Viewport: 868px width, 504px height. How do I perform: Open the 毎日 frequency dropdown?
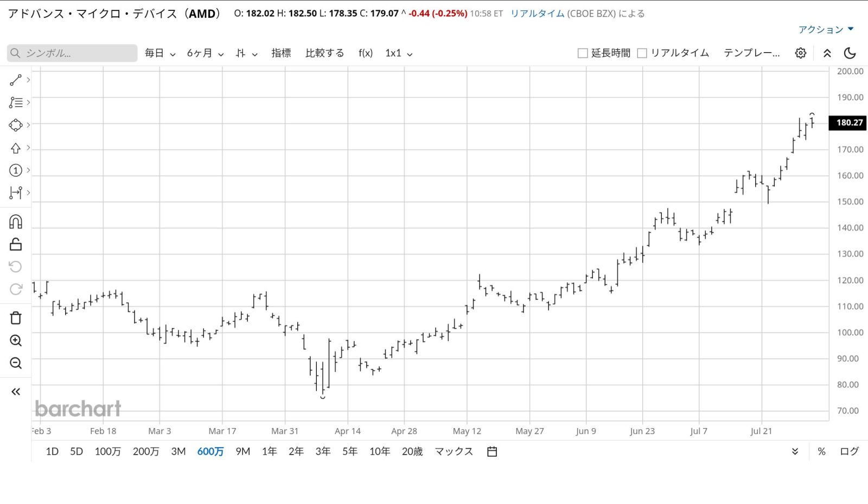(160, 53)
